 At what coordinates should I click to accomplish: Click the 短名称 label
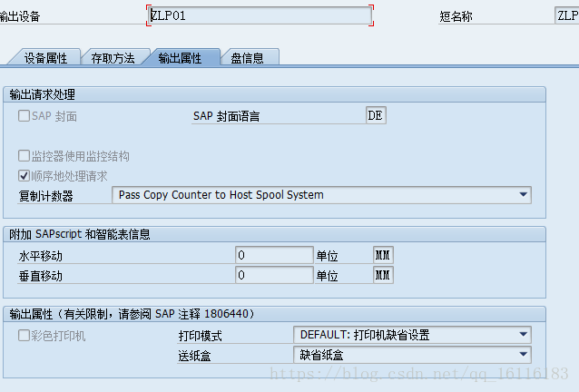(456, 16)
